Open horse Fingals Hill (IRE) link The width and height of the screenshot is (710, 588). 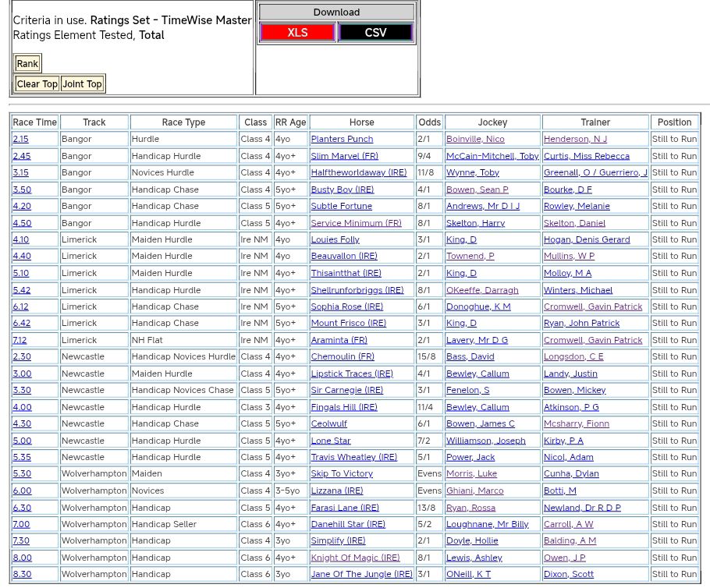coord(344,408)
